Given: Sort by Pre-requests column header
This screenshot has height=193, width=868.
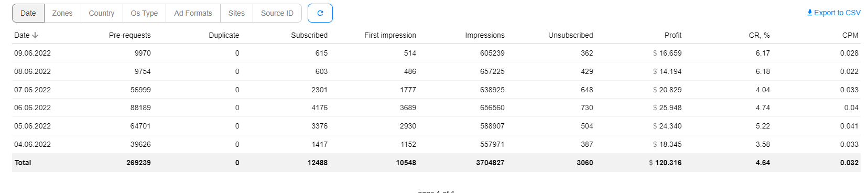Looking at the screenshot, I should tap(129, 35).
